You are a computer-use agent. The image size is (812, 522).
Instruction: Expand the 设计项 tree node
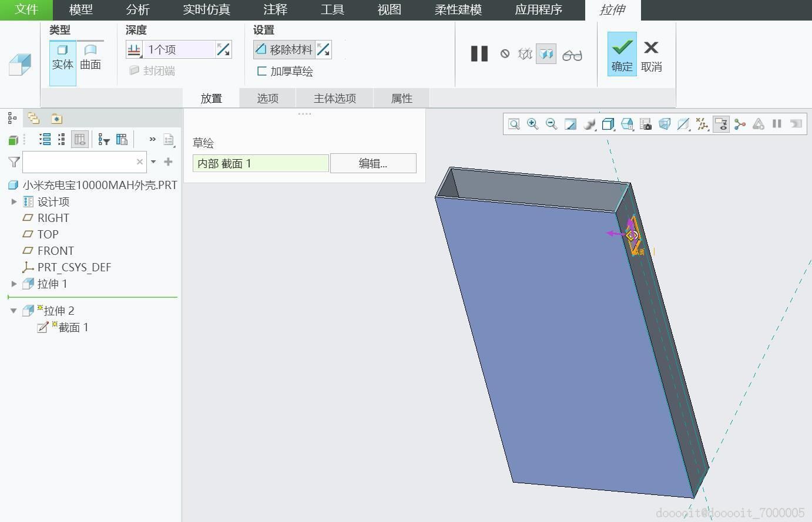point(14,201)
